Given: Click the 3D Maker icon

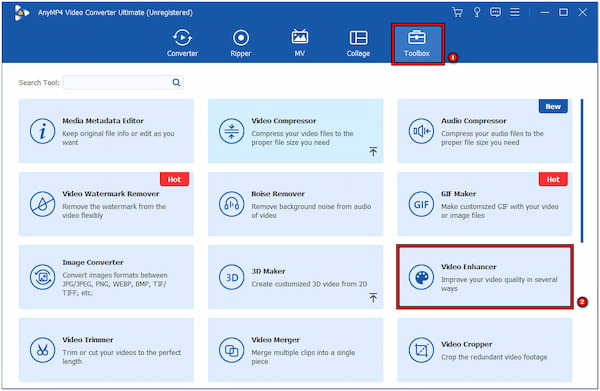Looking at the screenshot, I should pyautogui.click(x=232, y=277).
